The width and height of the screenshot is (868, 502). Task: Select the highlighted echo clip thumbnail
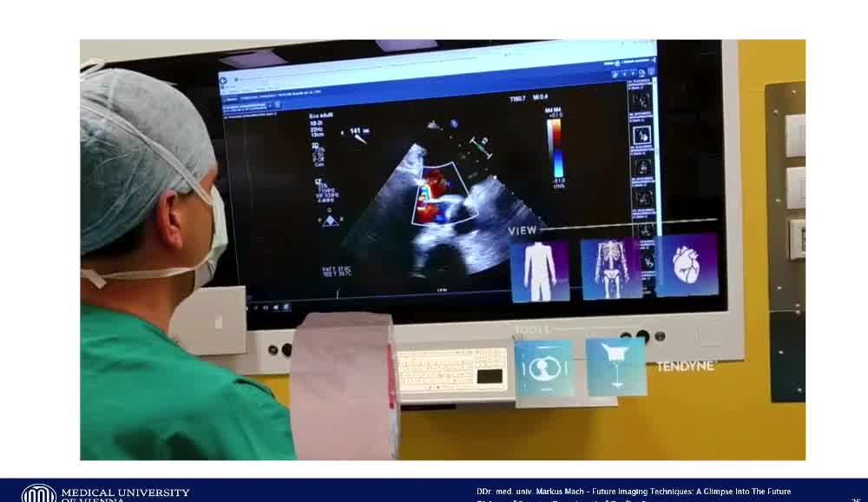pyautogui.click(x=642, y=135)
